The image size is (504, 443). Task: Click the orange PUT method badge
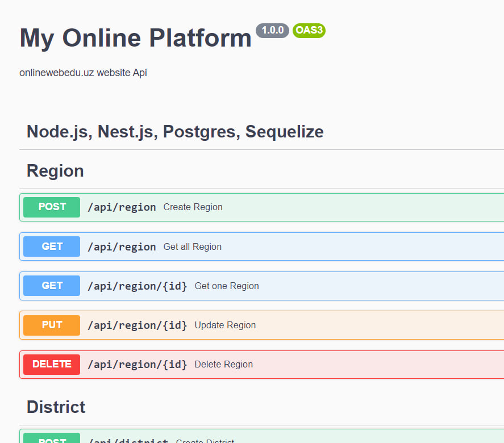tap(52, 325)
